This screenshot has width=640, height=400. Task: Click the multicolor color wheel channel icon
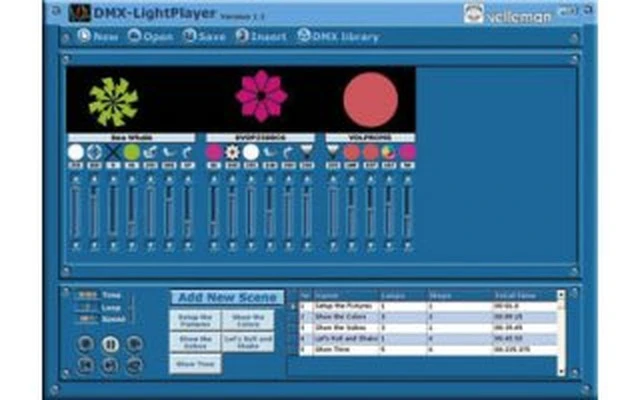(389, 152)
